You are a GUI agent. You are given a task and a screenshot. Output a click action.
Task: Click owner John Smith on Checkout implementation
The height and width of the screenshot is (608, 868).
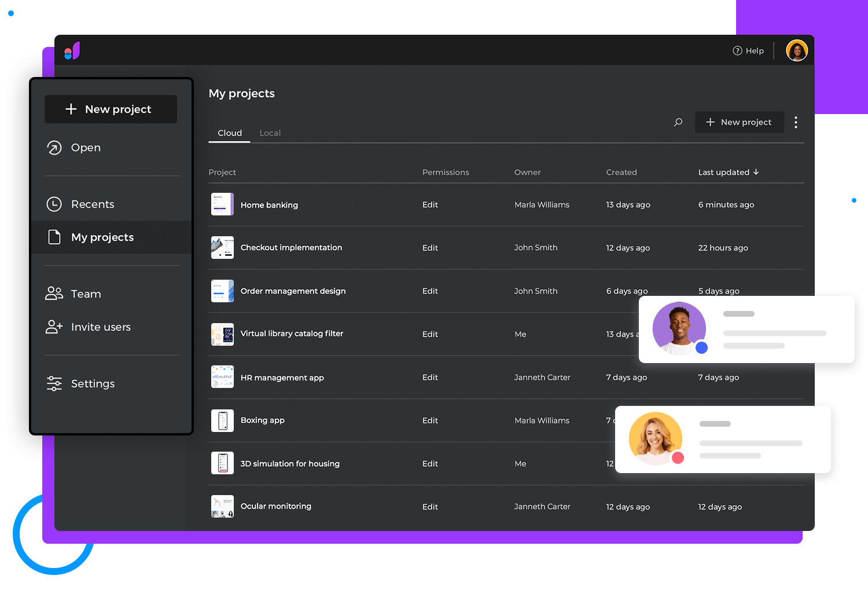coord(536,248)
